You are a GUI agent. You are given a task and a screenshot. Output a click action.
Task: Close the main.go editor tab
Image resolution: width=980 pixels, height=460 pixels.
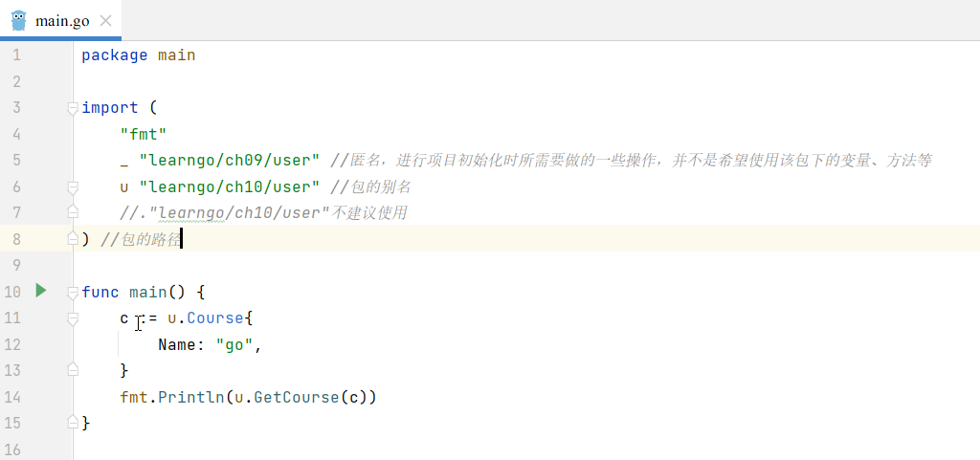pos(105,21)
